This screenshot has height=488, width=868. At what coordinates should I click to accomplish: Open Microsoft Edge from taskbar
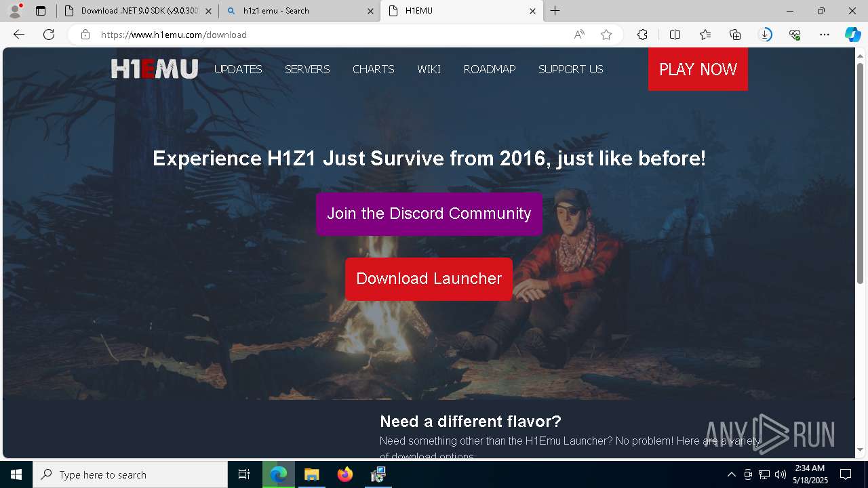279,474
